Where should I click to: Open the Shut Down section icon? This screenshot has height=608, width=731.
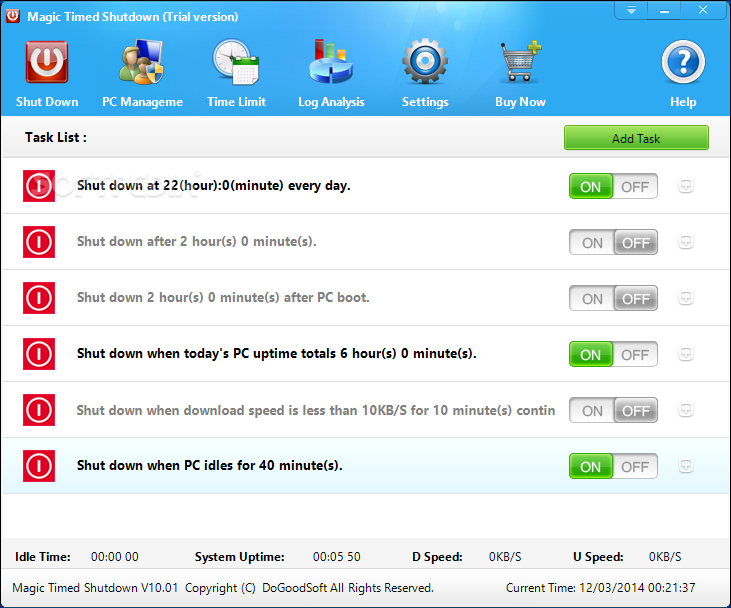[47, 62]
